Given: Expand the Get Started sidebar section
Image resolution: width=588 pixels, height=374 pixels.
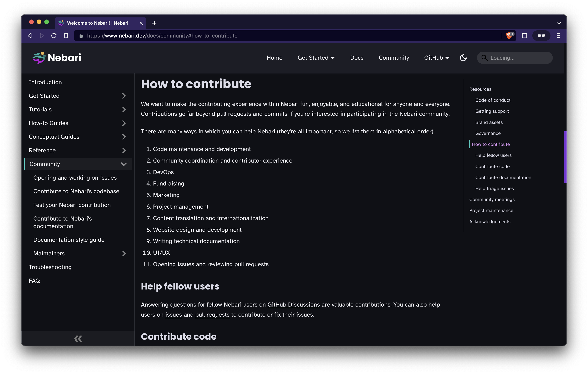Looking at the screenshot, I should [x=124, y=95].
